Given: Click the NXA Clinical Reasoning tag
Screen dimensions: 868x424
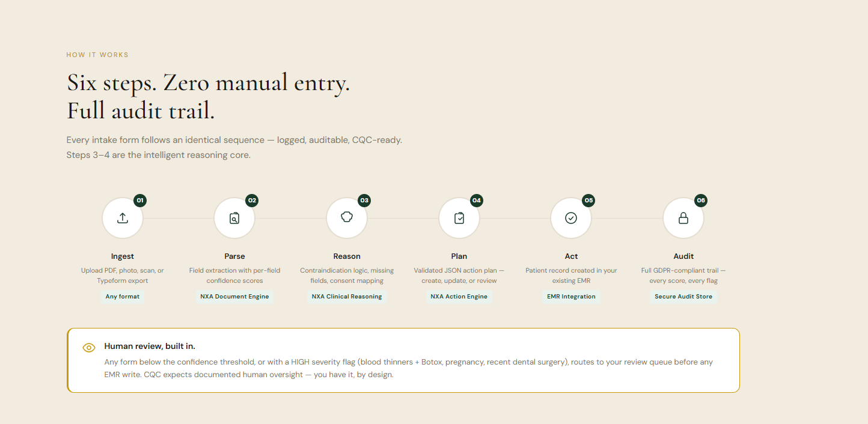Looking at the screenshot, I should [x=347, y=297].
